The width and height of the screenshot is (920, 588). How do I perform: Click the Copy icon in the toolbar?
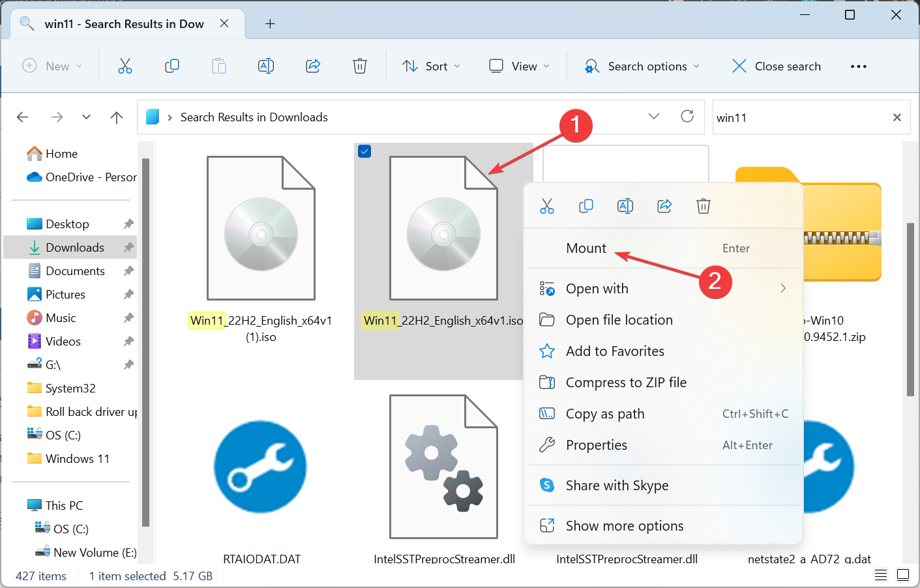pos(171,66)
